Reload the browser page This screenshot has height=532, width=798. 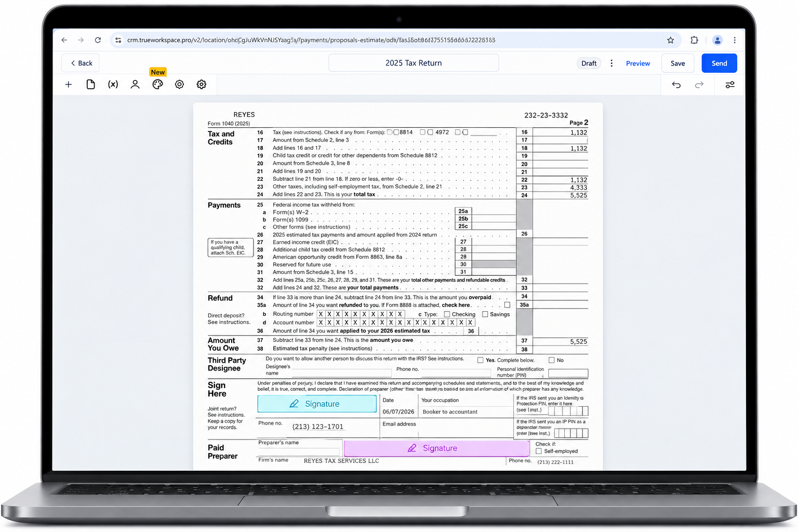98,40
